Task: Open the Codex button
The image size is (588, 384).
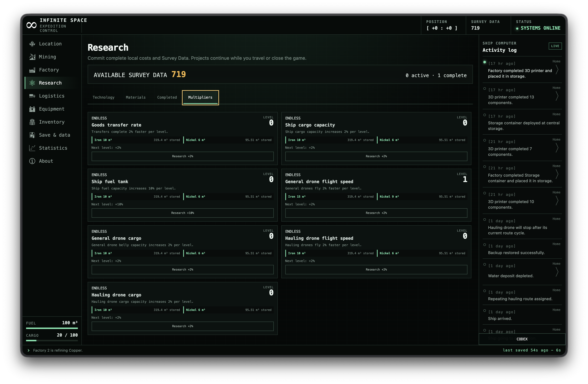Action: (x=522, y=339)
